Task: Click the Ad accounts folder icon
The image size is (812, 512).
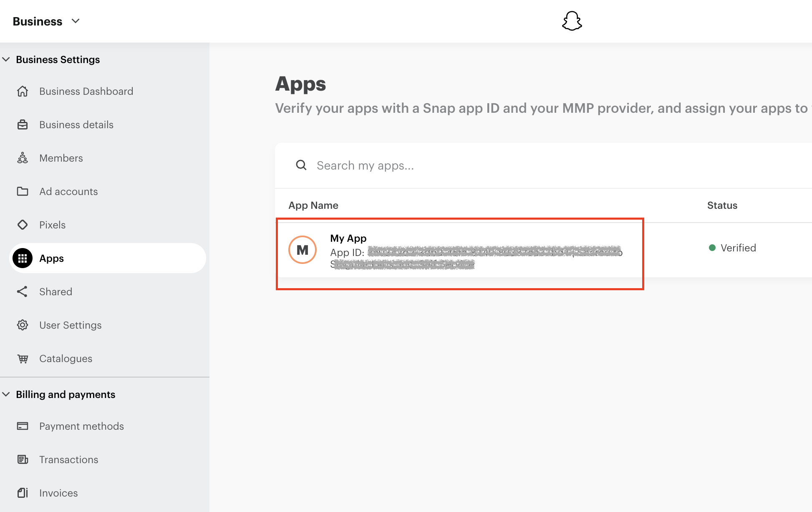Action: [x=23, y=191]
